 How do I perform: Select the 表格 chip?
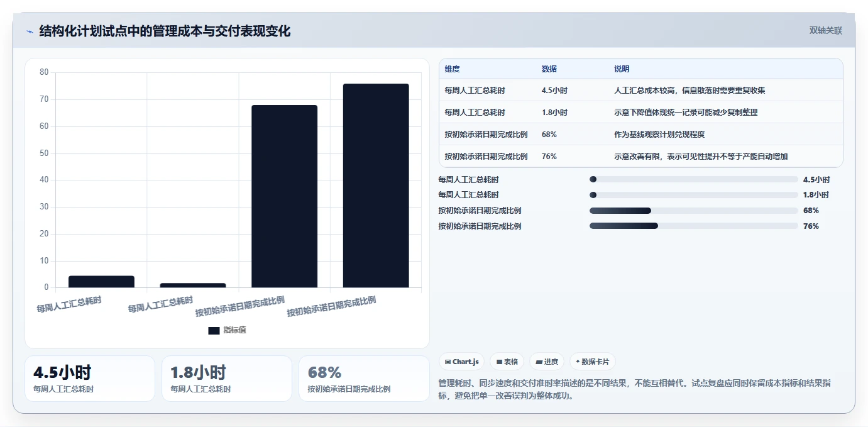coord(507,362)
